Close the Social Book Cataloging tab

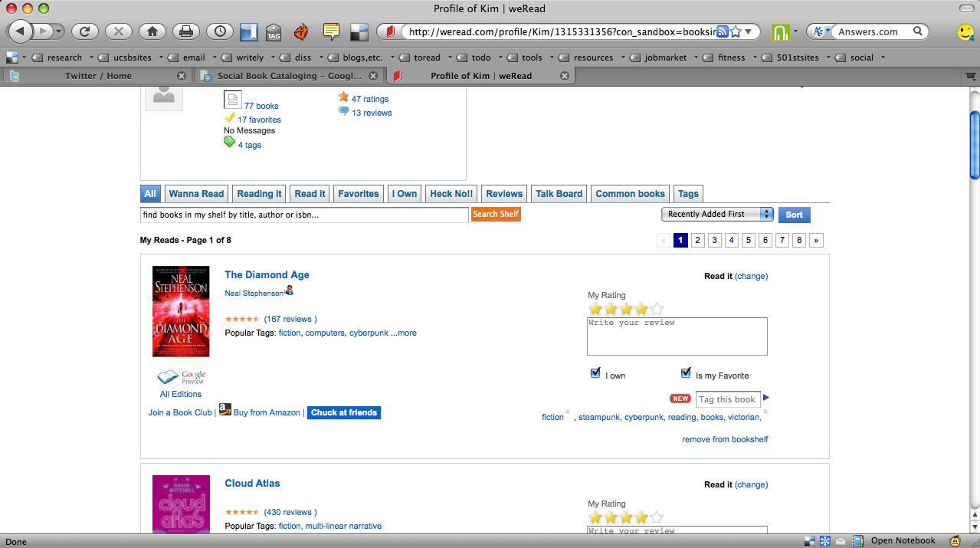[373, 76]
